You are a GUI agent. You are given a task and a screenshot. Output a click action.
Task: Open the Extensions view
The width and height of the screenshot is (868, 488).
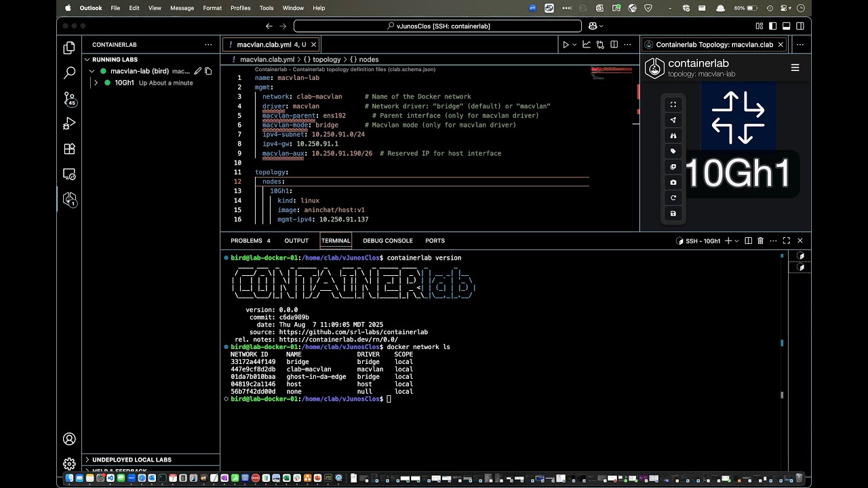click(69, 149)
